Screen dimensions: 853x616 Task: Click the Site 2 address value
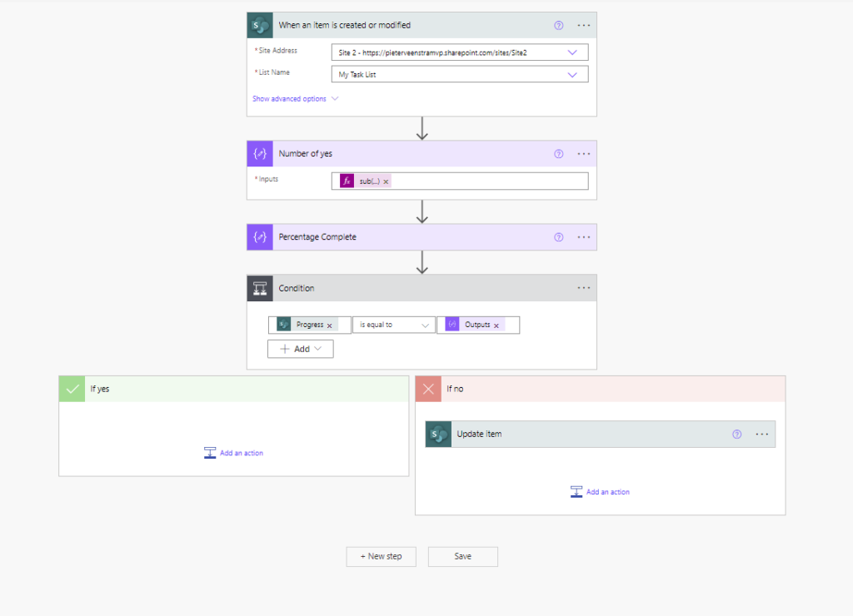point(432,52)
